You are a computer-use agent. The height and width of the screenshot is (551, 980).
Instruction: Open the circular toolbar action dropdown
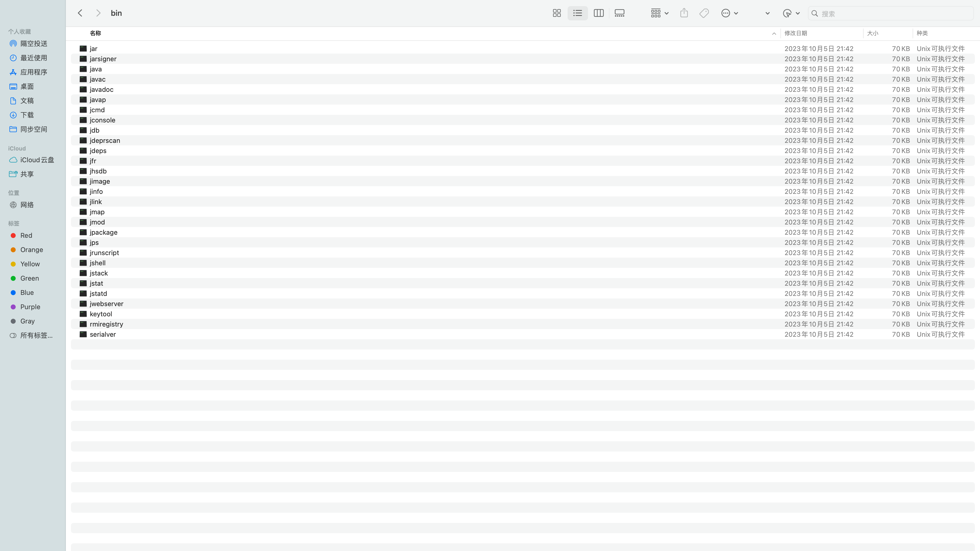pyautogui.click(x=791, y=13)
